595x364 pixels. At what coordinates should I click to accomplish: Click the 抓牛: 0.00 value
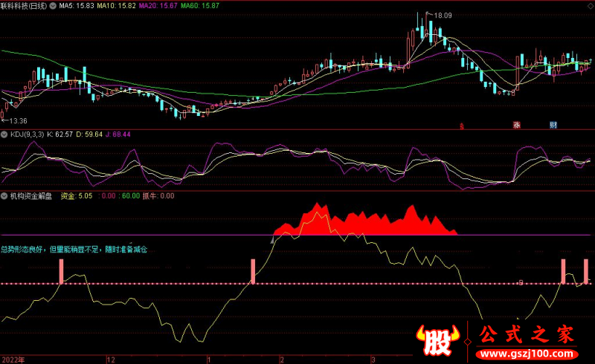pyautogui.click(x=158, y=196)
